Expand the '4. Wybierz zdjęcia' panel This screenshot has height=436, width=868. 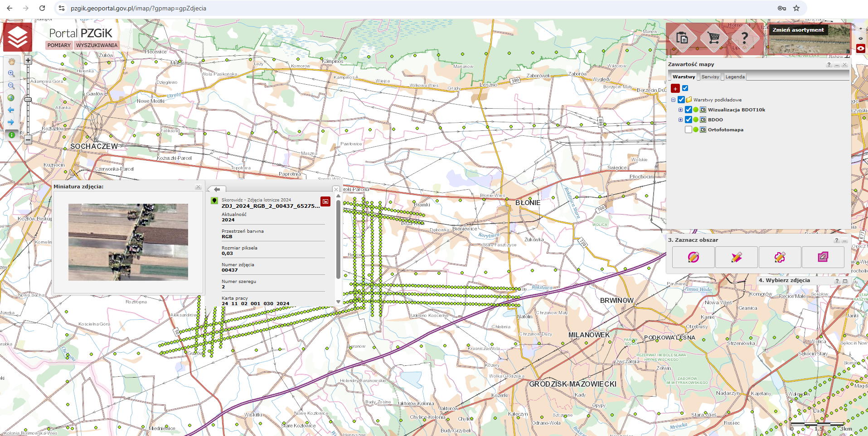coord(845,281)
